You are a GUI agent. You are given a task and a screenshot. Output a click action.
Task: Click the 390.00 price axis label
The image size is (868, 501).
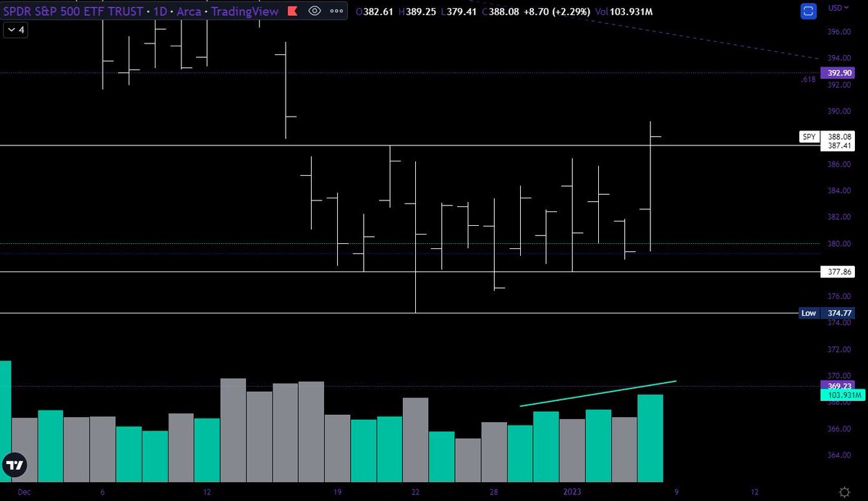(x=839, y=111)
